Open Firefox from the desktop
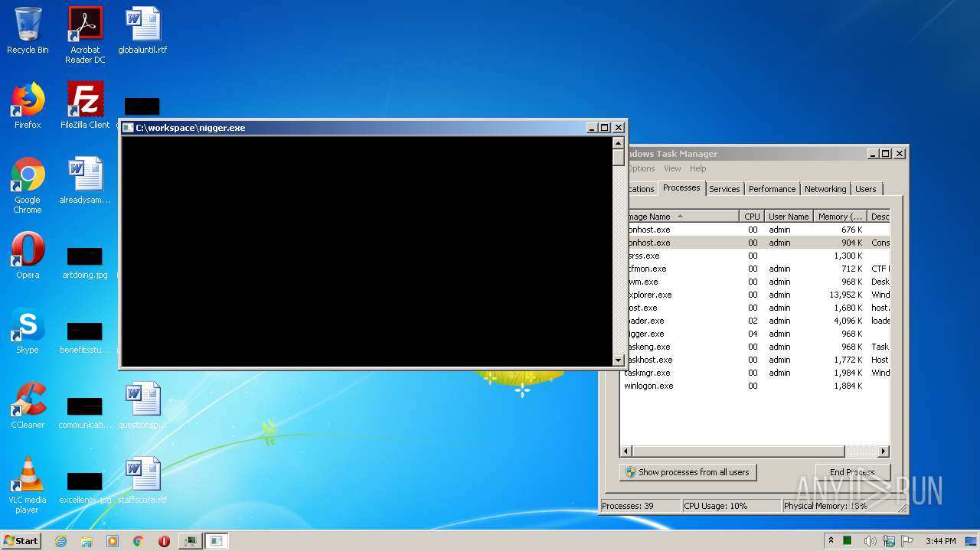Viewport: 980px width, 551px height. coord(28,106)
